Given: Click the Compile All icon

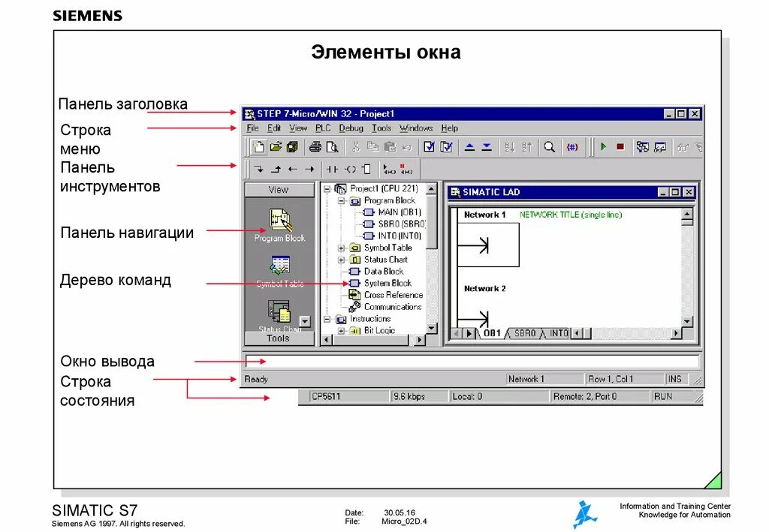Looking at the screenshot, I should pos(446,147).
